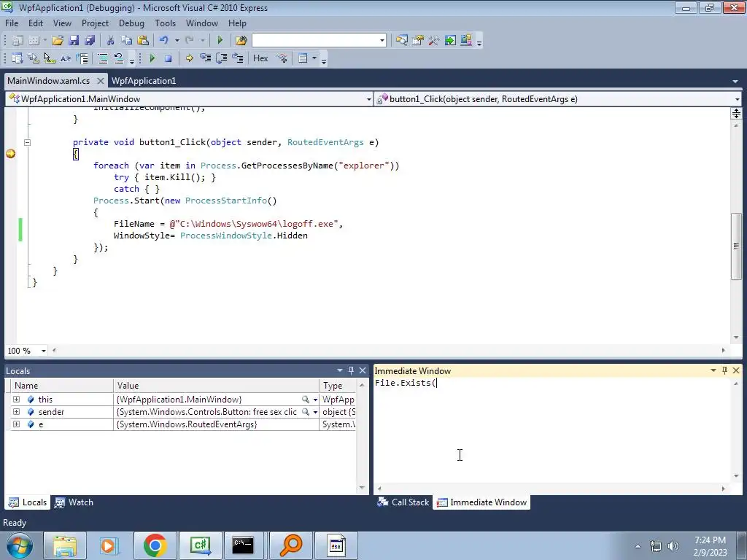The height and width of the screenshot is (560, 747).
Task: Open the button1_Click member dropdown
Action: pos(737,99)
